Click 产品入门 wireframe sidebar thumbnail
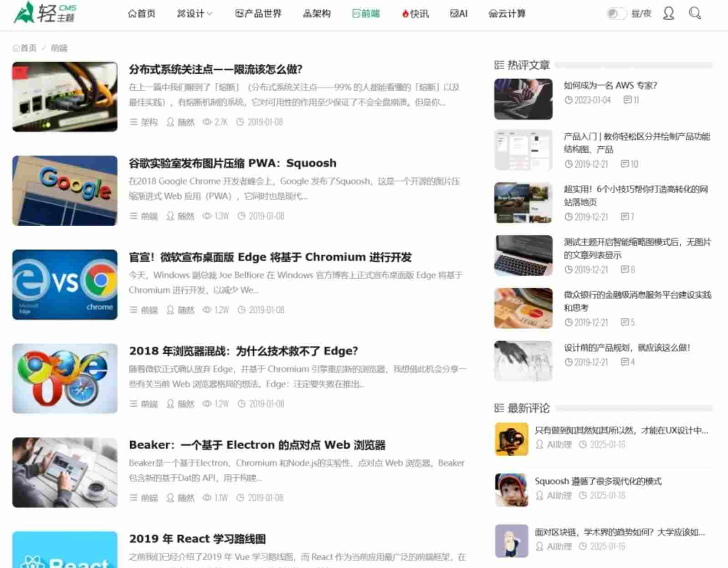728x568 pixels. [x=523, y=150]
